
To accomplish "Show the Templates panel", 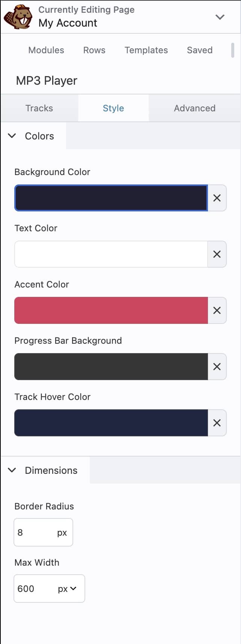I will click(x=146, y=50).
